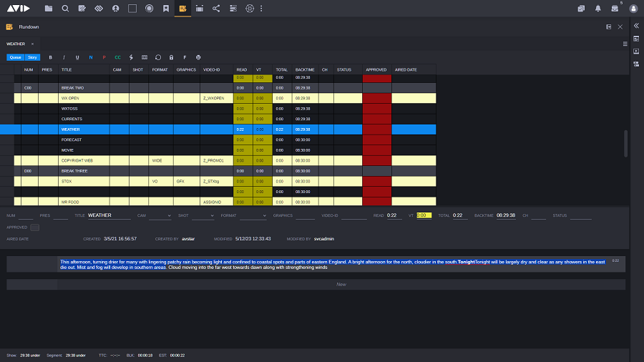
Task: Open the user profile avatar
Action: click(x=633, y=9)
